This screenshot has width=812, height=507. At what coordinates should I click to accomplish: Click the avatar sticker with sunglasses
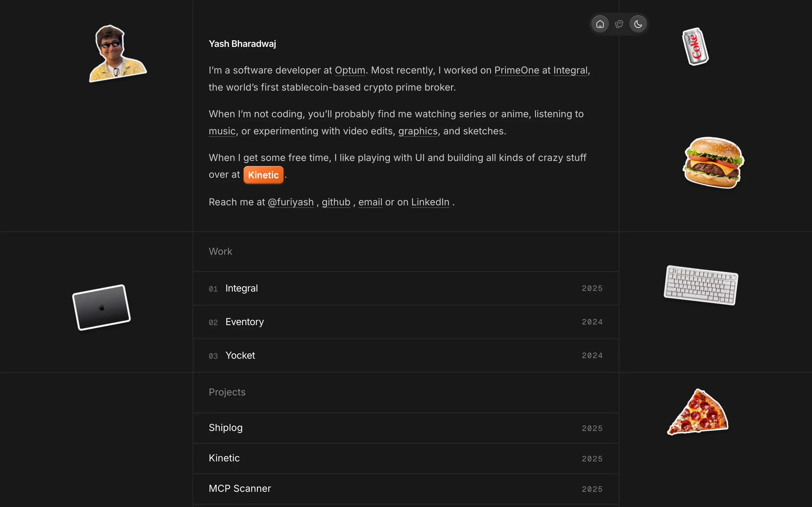[x=117, y=53]
